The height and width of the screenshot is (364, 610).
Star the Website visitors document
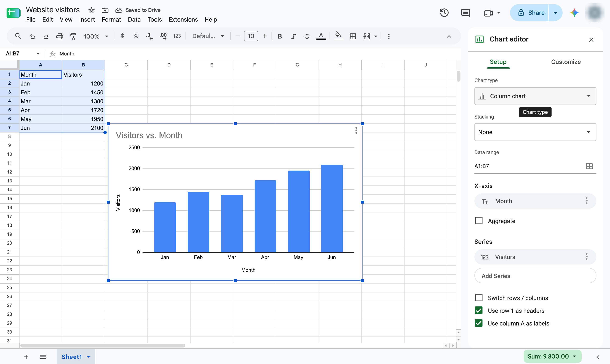click(x=91, y=10)
